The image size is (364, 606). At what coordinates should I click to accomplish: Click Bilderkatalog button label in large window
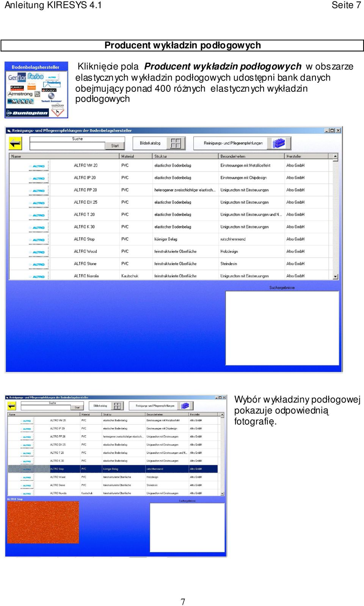(x=150, y=143)
